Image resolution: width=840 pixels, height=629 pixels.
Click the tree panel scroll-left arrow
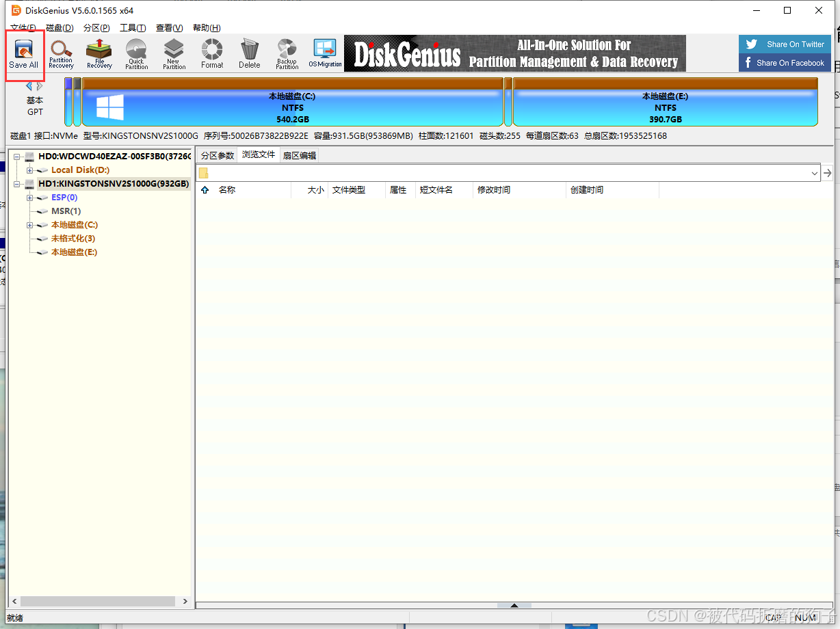(x=14, y=602)
